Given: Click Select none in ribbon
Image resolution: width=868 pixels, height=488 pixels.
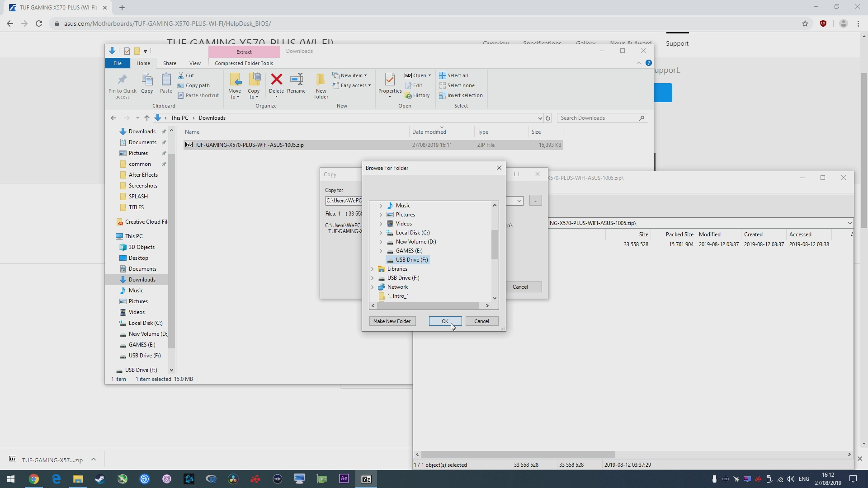Looking at the screenshot, I should pos(457,85).
